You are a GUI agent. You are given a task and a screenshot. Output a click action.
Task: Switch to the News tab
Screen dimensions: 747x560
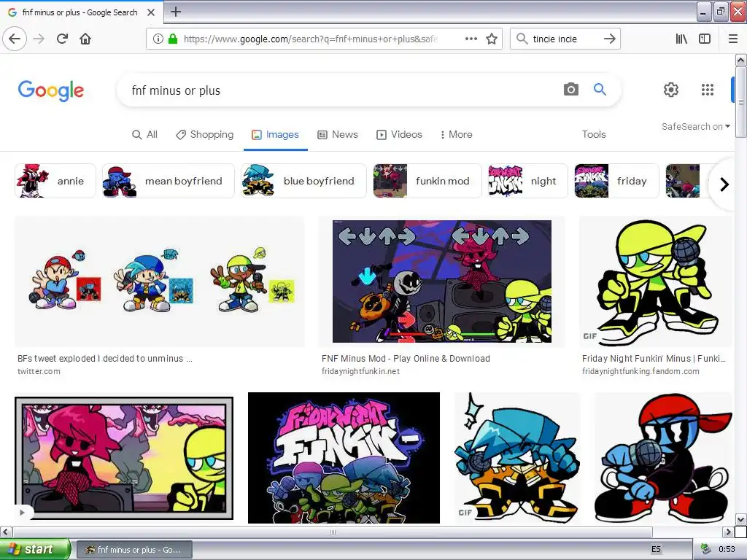[x=338, y=134]
